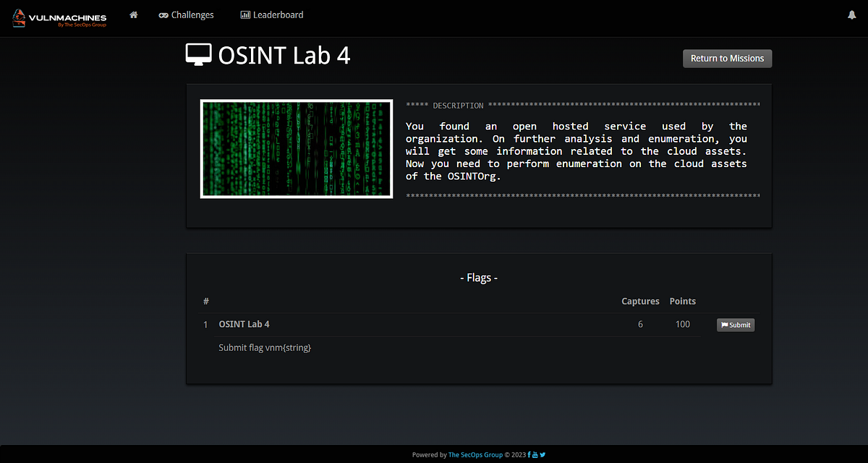Click the Submit flag vnm{string} hint text

point(265,347)
